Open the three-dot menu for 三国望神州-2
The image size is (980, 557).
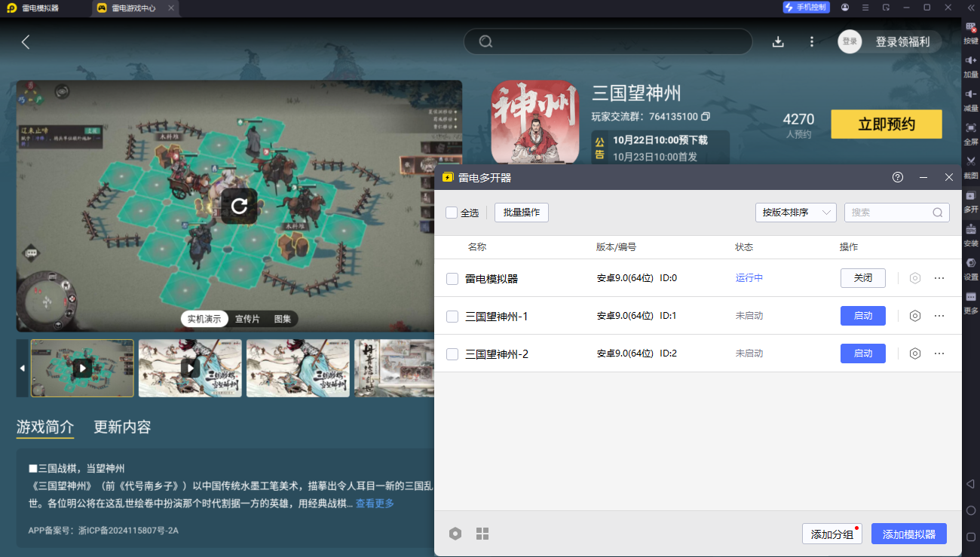coord(939,353)
